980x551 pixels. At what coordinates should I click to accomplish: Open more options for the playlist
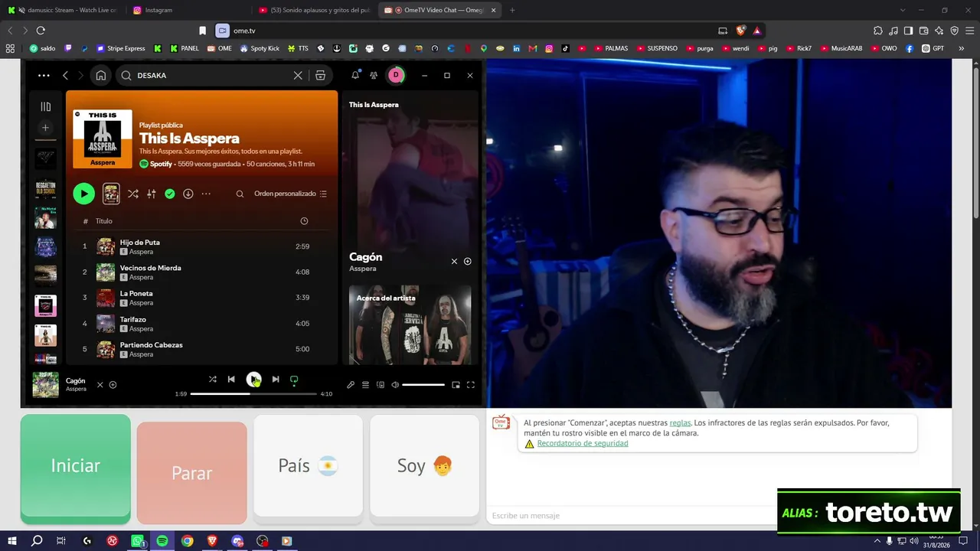coord(206,194)
